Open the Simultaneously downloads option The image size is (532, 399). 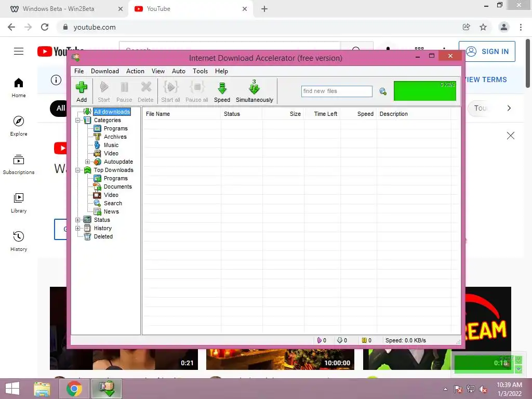(x=255, y=91)
